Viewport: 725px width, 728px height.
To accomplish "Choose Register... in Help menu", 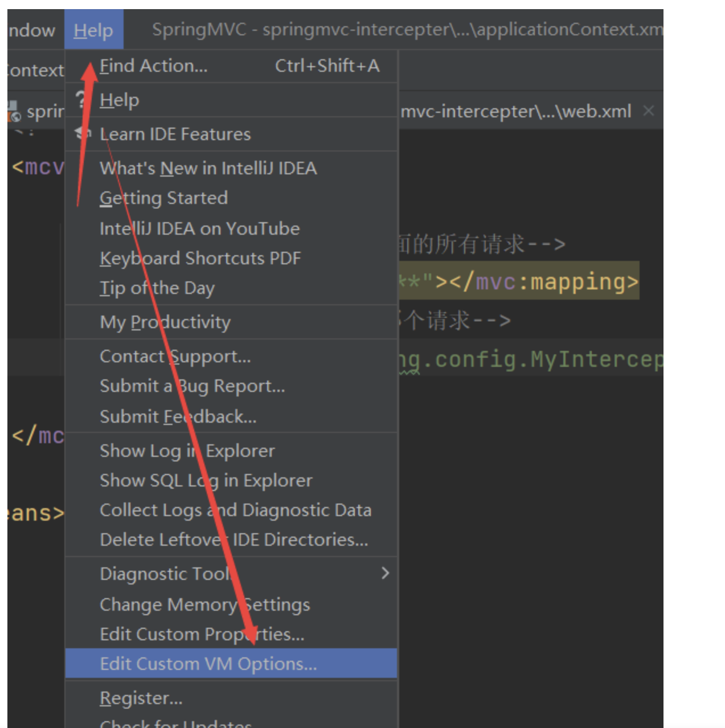I will tap(231, 698).
